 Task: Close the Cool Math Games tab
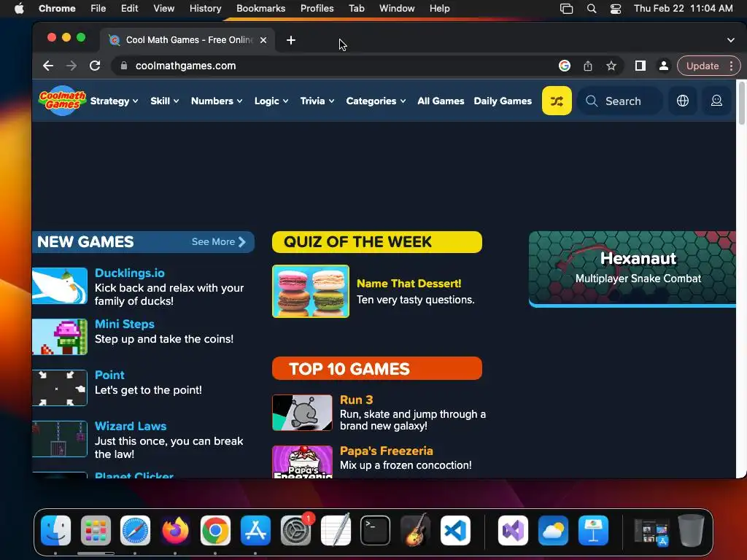point(263,41)
